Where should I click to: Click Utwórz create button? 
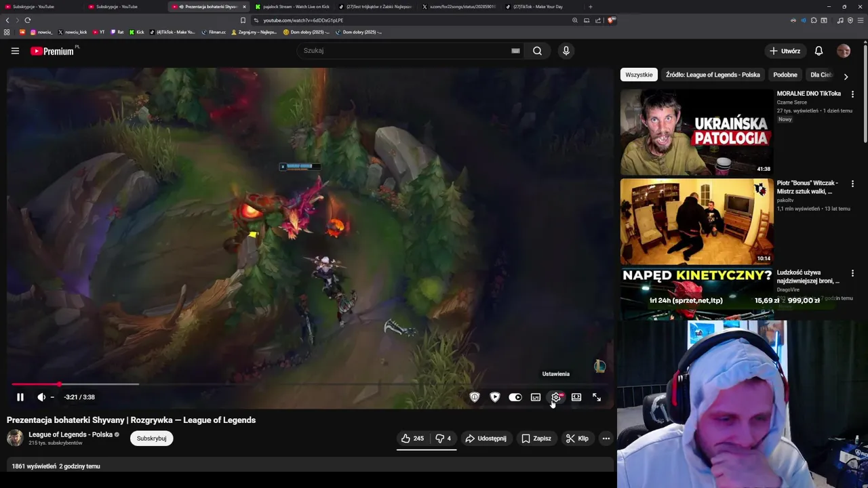tap(785, 51)
